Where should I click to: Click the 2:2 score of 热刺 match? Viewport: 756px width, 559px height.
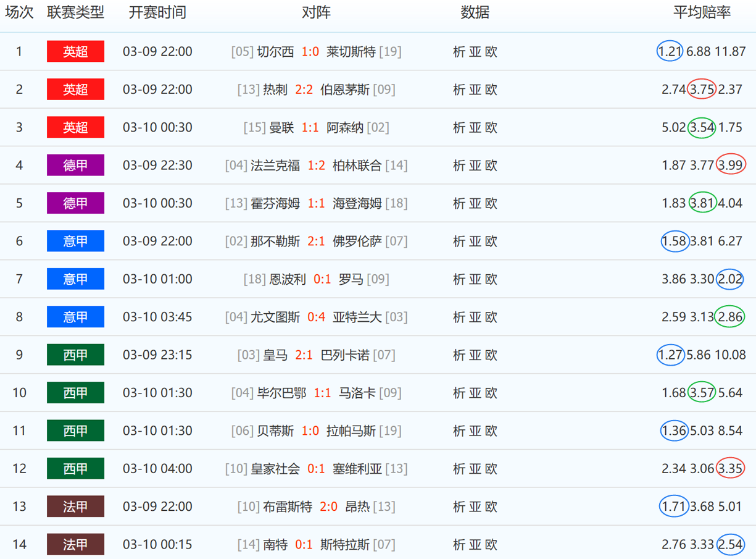click(304, 90)
